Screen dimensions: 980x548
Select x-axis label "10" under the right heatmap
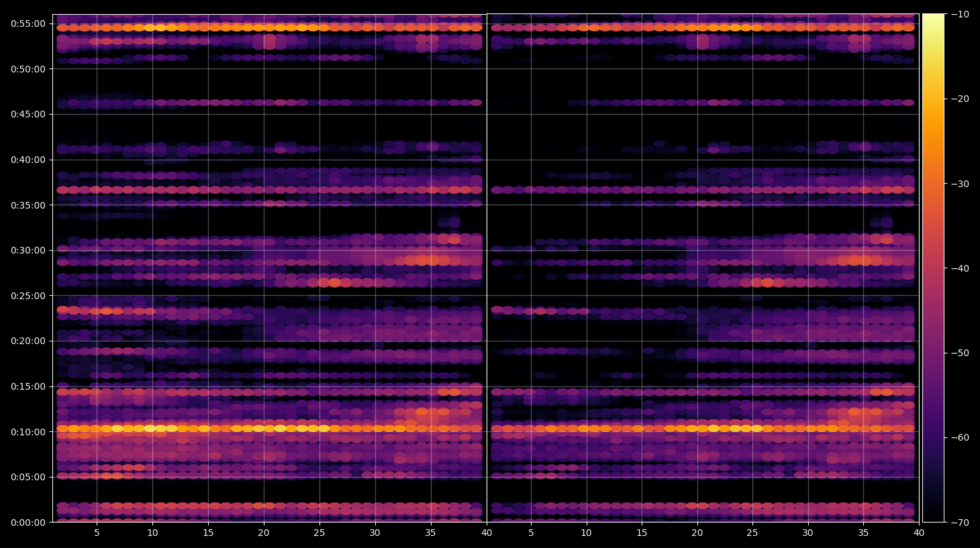click(x=586, y=533)
